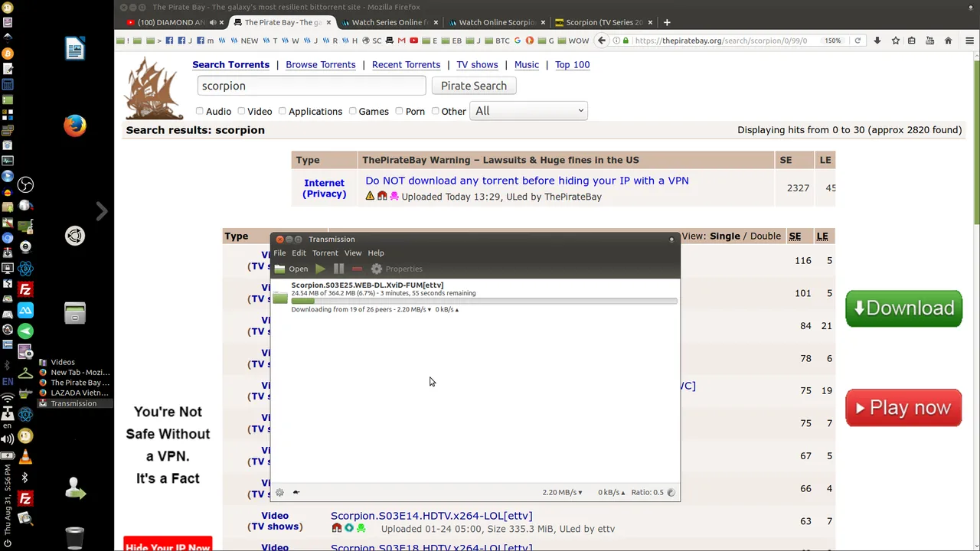Image resolution: width=980 pixels, height=551 pixels.
Task: Open Firefox hamburger menu
Action: 970,41
